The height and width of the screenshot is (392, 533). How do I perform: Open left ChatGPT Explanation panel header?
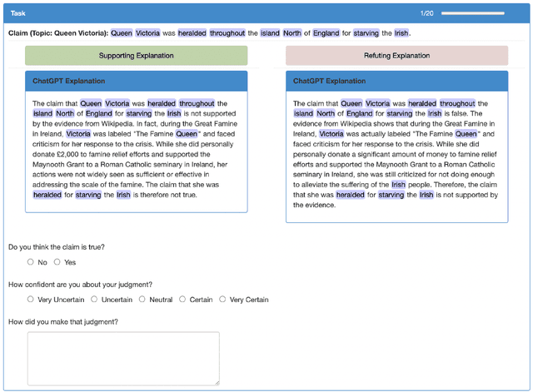[x=137, y=81]
